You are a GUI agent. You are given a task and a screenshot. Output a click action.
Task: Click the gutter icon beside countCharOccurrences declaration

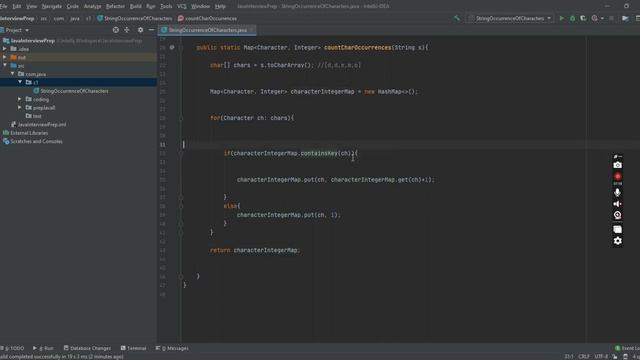point(172,47)
